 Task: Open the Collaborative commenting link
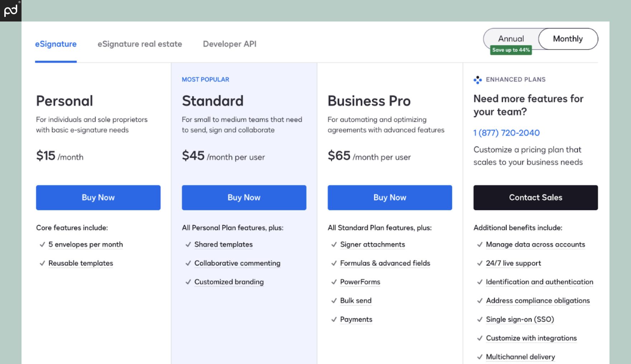(237, 263)
